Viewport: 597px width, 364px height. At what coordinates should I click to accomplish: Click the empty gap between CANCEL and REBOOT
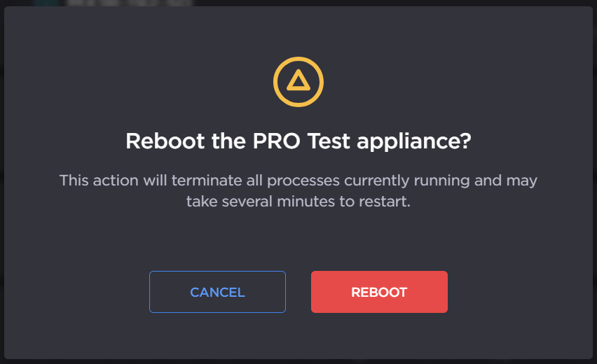pos(298,292)
